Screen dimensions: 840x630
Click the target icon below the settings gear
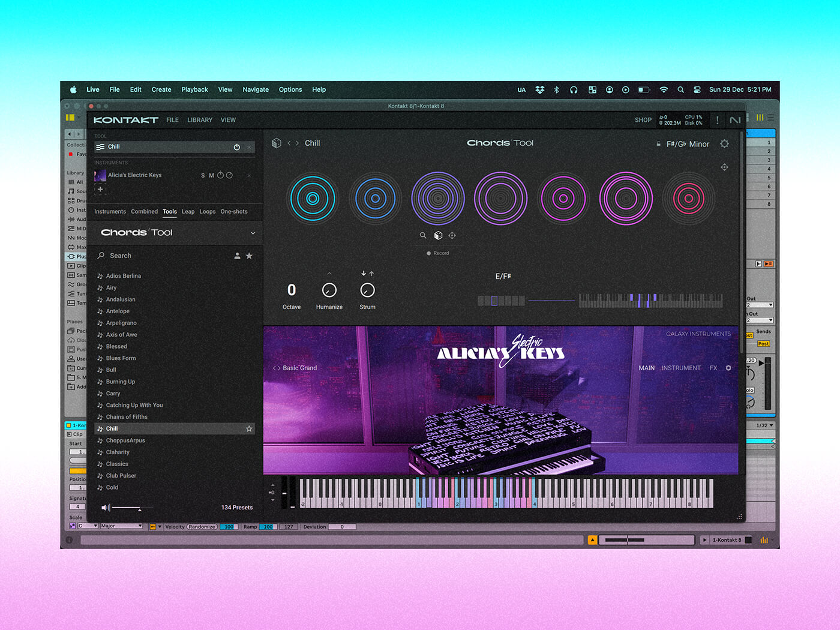coord(724,167)
